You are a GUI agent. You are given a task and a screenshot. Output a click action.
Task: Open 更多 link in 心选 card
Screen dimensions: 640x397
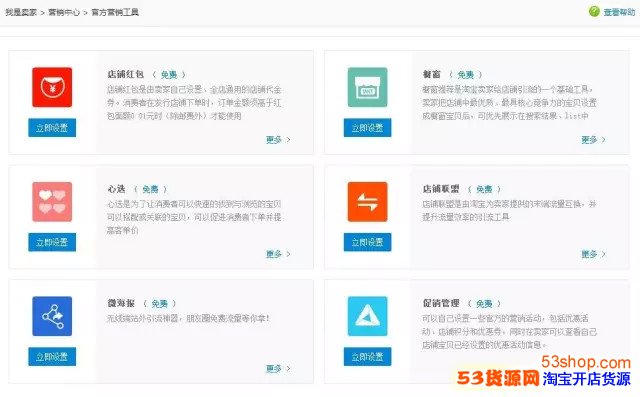[x=278, y=254]
